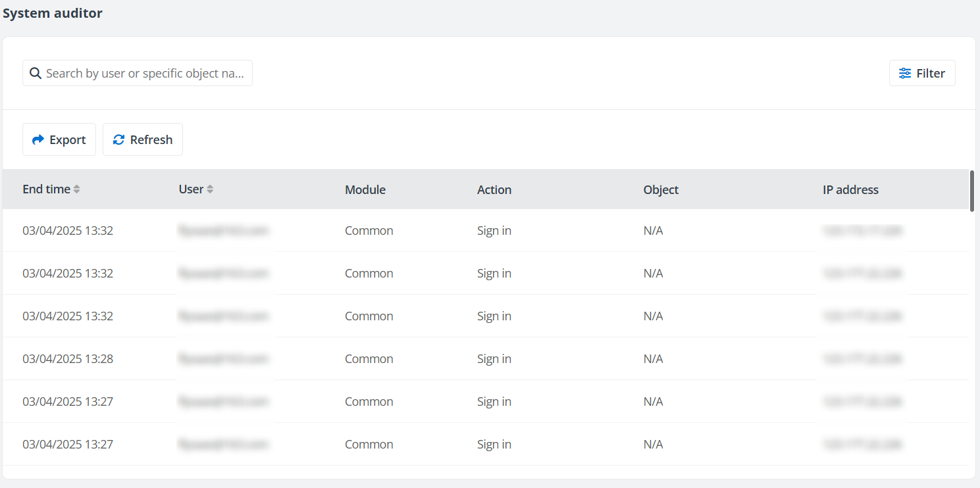980x488 pixels.
Task: Click the End time column header text
Action: [x=46, y=189]
